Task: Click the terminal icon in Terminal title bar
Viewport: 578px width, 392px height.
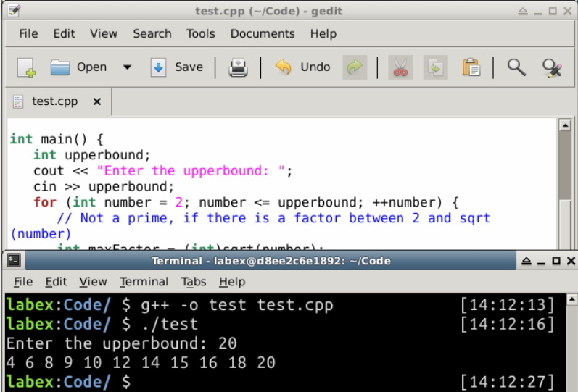Action: coord(13,261)
